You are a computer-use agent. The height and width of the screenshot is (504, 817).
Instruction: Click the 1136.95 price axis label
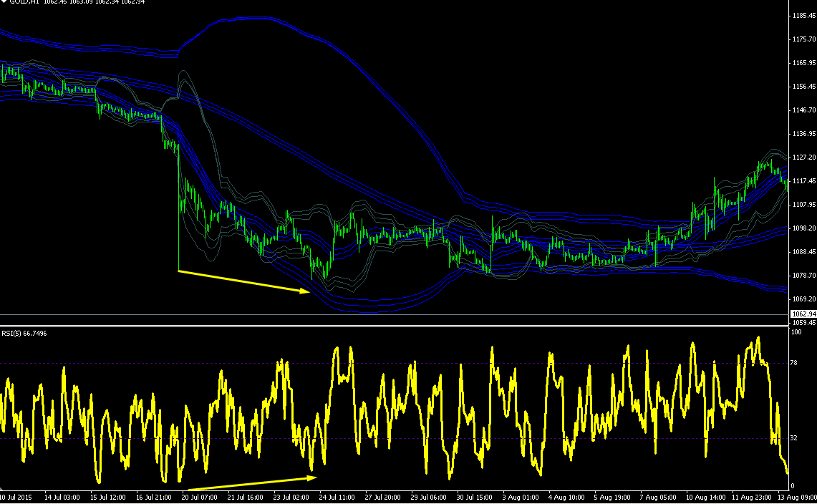pos(804,133)
